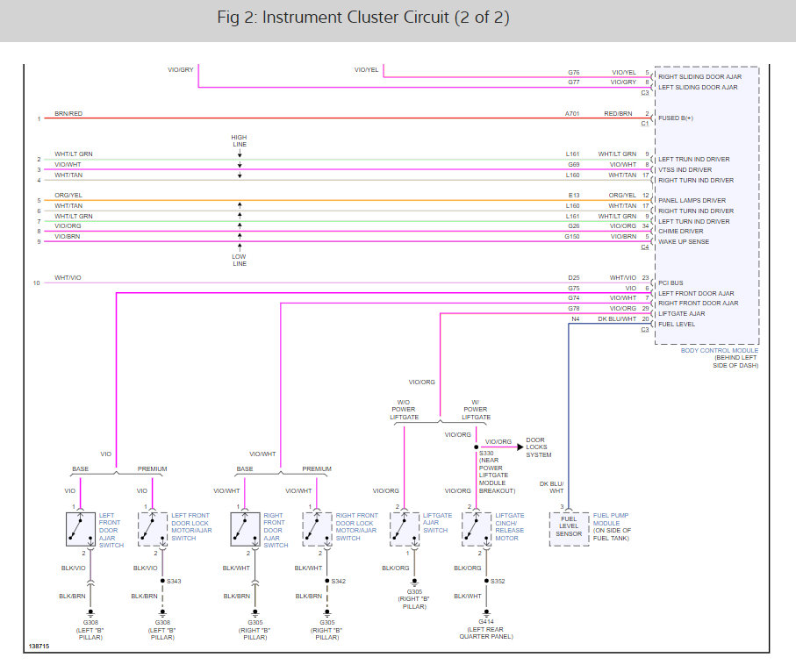This screenshot has width=796, height=672.
Task: Select the FUEL LEVEL SENSOR box
Action: (569, 529)
